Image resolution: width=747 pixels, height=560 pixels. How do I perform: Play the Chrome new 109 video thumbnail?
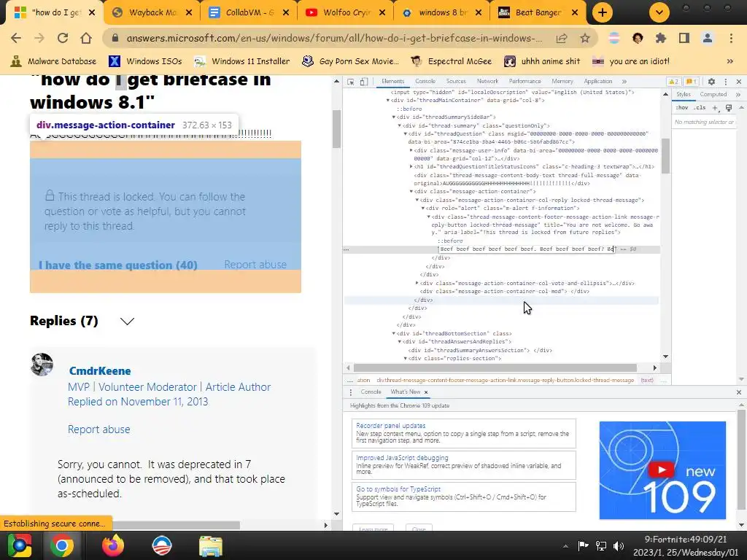coord(662,470)
